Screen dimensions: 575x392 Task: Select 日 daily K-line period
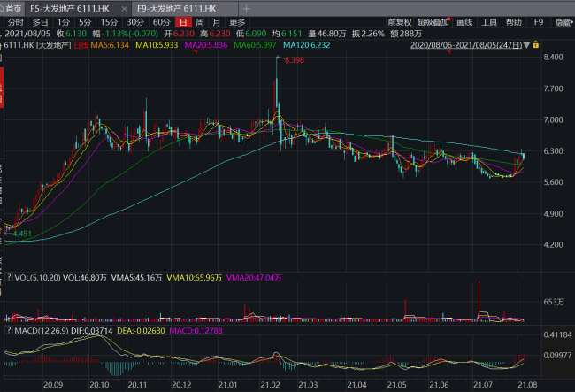point(183,22)
